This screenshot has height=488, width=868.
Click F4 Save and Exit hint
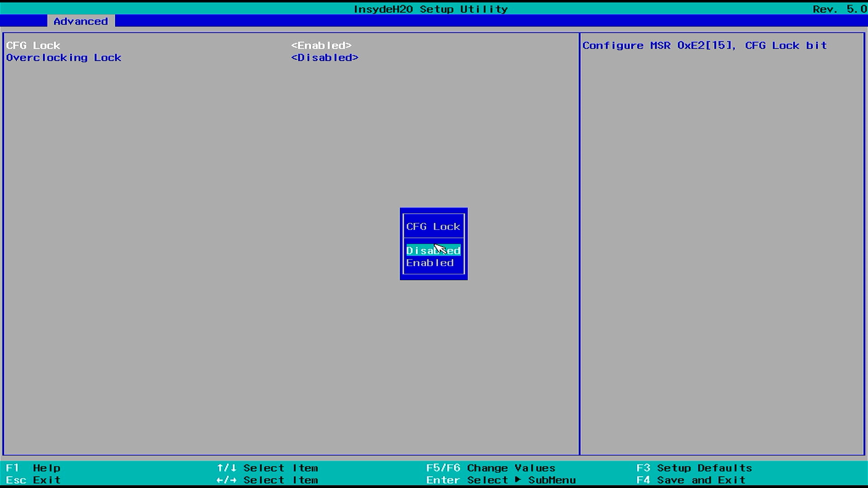click(690, 480)
